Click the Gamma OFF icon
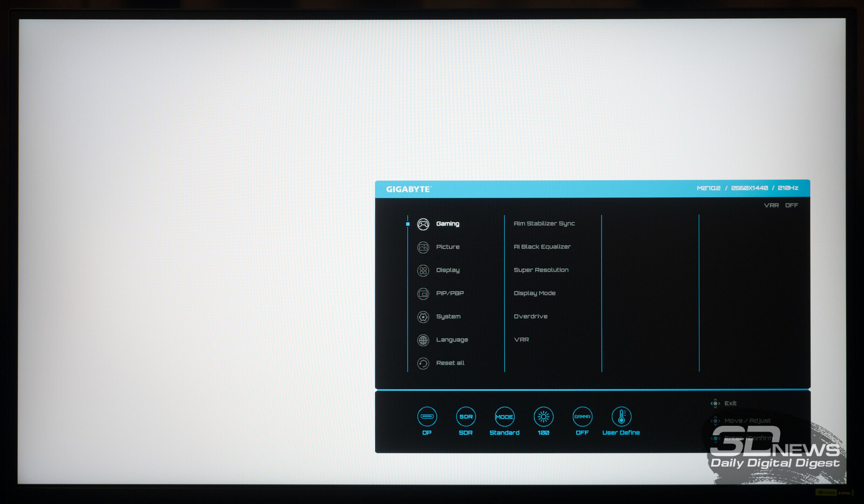 point(583,417)
